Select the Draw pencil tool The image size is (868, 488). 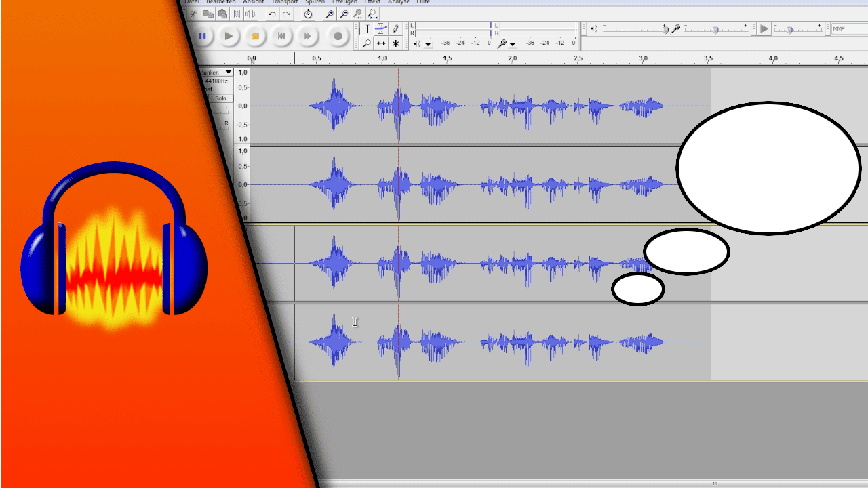[395, 29]
